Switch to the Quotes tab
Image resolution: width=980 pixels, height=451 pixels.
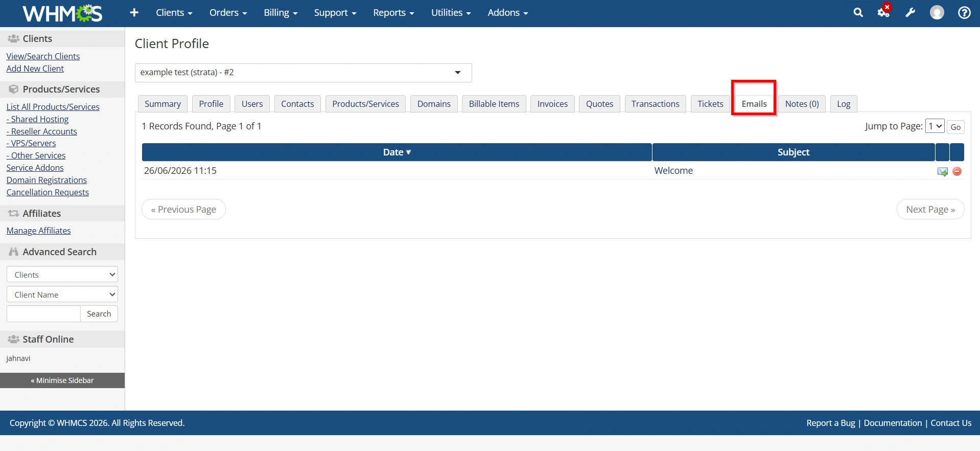coord(599,104)
